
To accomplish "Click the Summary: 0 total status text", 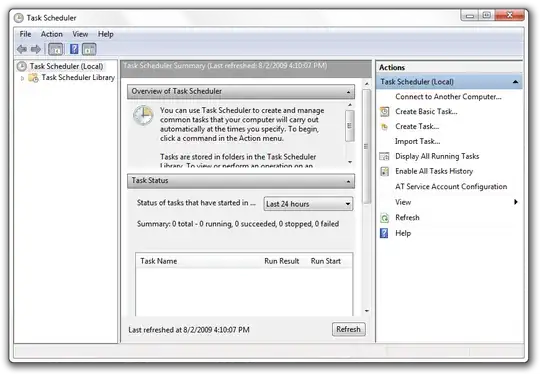I will click(x=238, y=224).
